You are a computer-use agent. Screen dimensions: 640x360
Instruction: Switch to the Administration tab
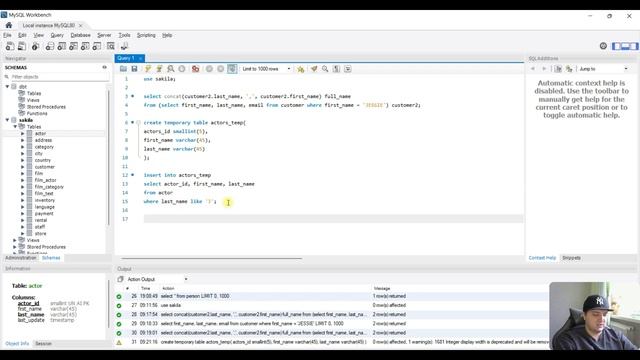point(21,258)
